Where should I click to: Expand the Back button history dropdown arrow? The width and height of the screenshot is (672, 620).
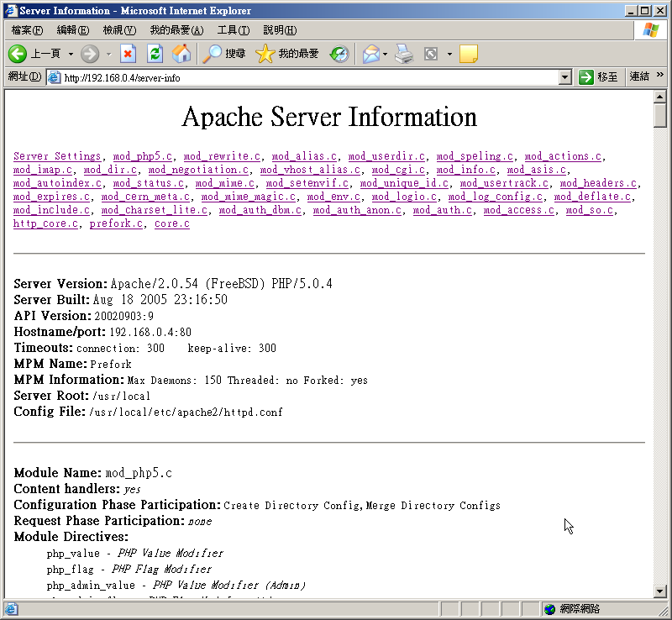[x=71, y=54]
